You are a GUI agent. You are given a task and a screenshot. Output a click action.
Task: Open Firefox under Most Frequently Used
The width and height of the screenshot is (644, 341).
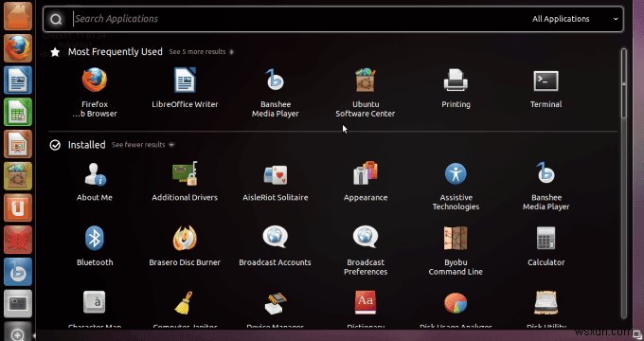[95, 93]
